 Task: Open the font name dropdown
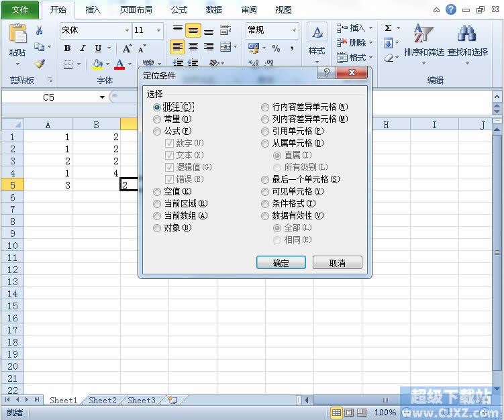[128, 31]
